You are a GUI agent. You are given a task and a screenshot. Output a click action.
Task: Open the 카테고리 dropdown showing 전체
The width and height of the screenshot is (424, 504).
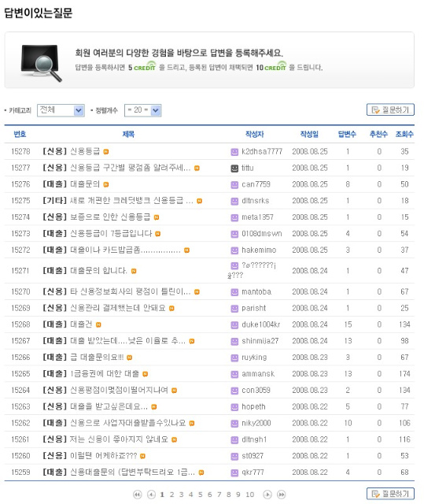(x=61, y=110)
